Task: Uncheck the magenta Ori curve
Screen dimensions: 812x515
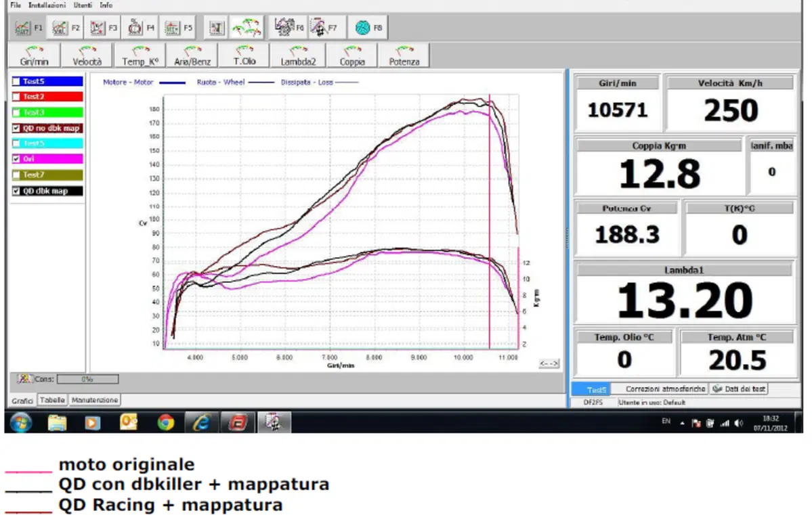Action: (16, 159)
